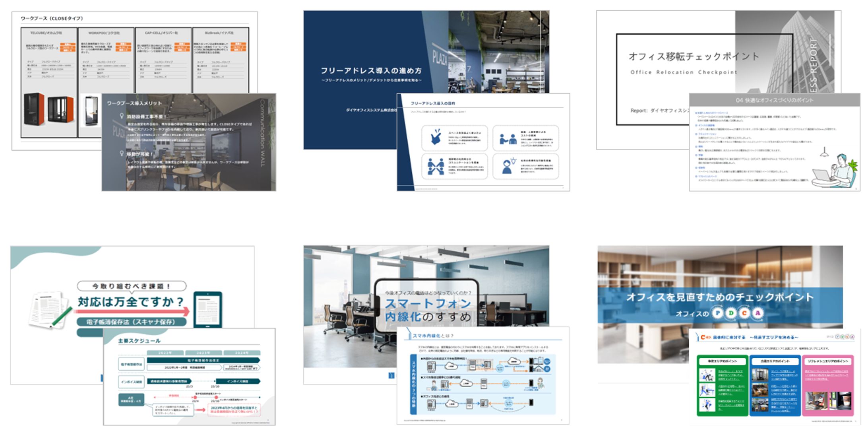Click the paper documents with green pen icon

(49, 311)
